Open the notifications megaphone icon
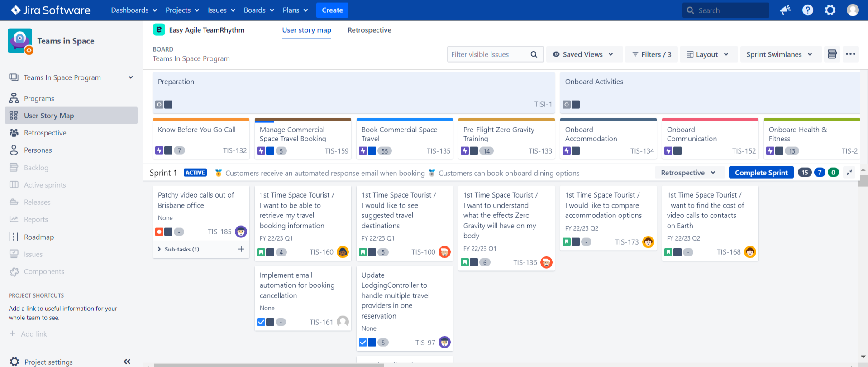The width and height of the screenshot is (868, 367). pos(785,10)
